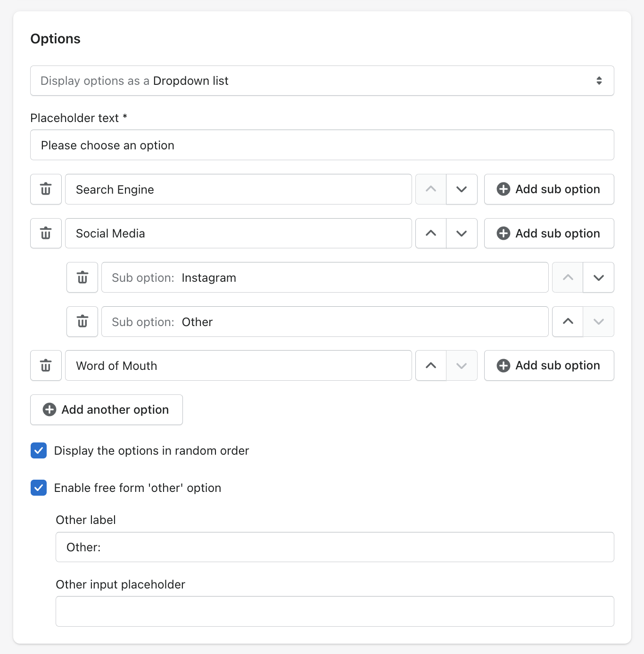Delete the Search Engine option
This screenshot has height=654, width=644.
click(x=46, y=189)
